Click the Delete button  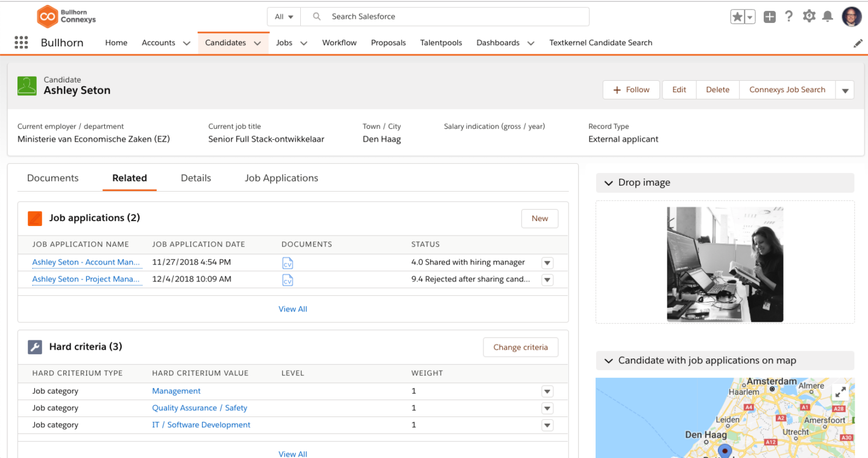718,90
